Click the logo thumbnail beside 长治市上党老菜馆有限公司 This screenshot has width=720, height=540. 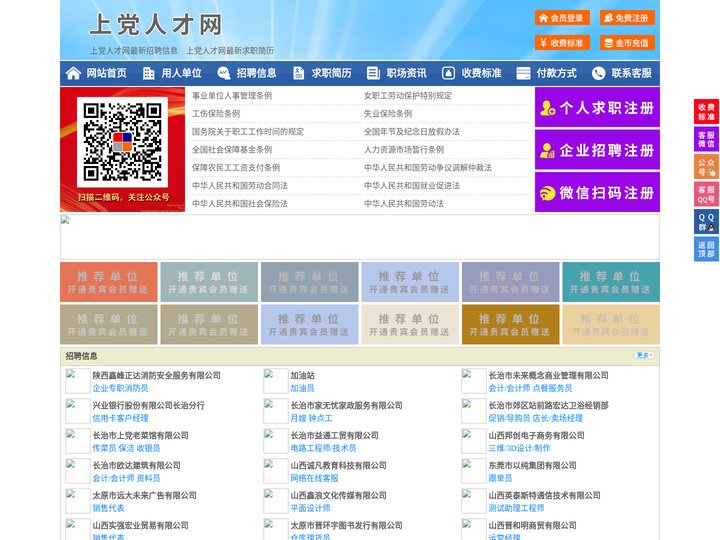[x=78, y=441]
